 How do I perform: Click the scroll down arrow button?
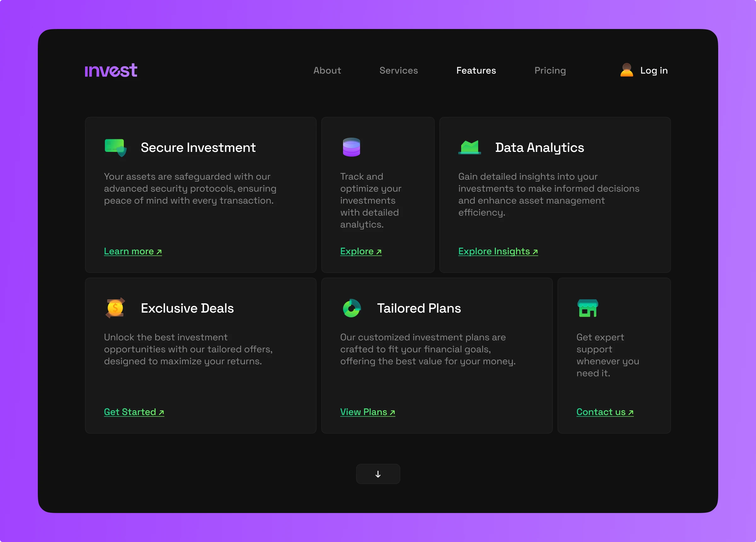click(x=378, y=474)
